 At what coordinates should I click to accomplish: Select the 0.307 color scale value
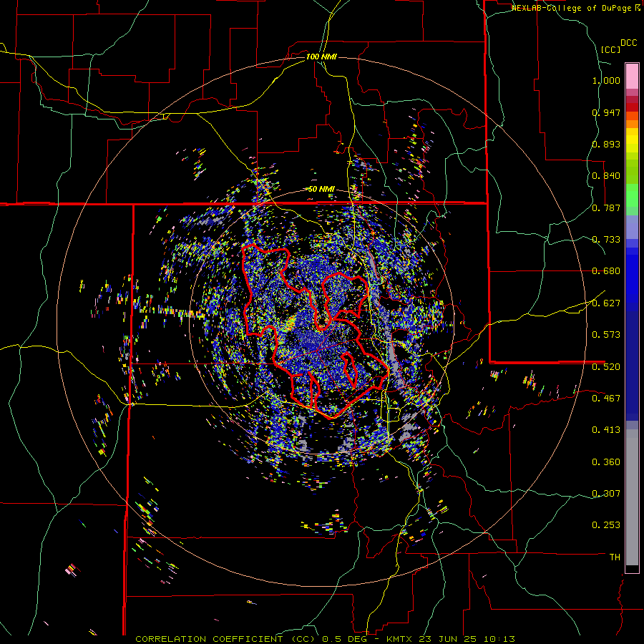[606, 494]
